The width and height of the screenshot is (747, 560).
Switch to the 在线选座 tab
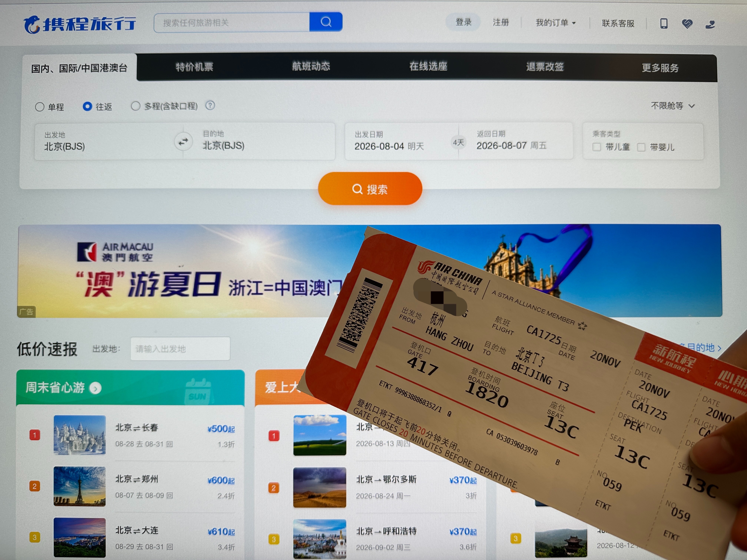click(428, 66)
